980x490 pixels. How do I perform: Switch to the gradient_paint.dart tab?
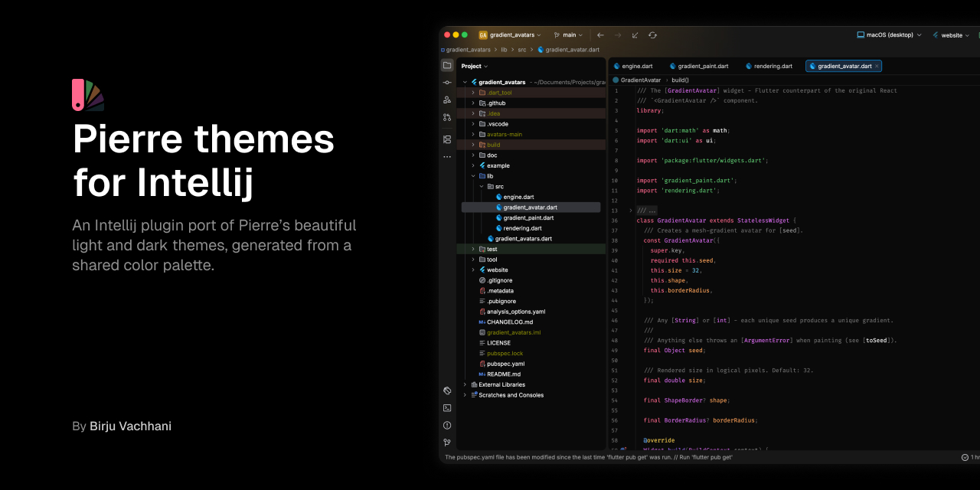pyautogui.click(x=698, y=66)
